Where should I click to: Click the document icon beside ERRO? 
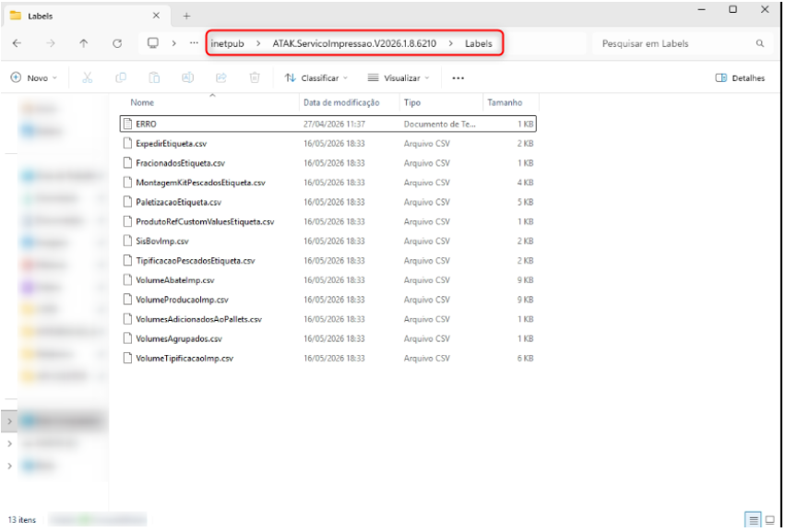pos(128,124)
